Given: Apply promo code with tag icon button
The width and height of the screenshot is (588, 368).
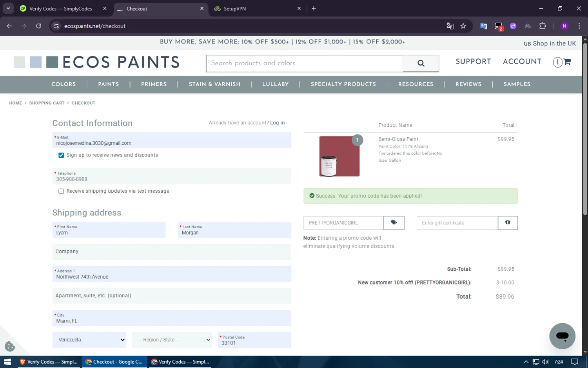Looking at the screenshot, I should [x=394, y=223].
